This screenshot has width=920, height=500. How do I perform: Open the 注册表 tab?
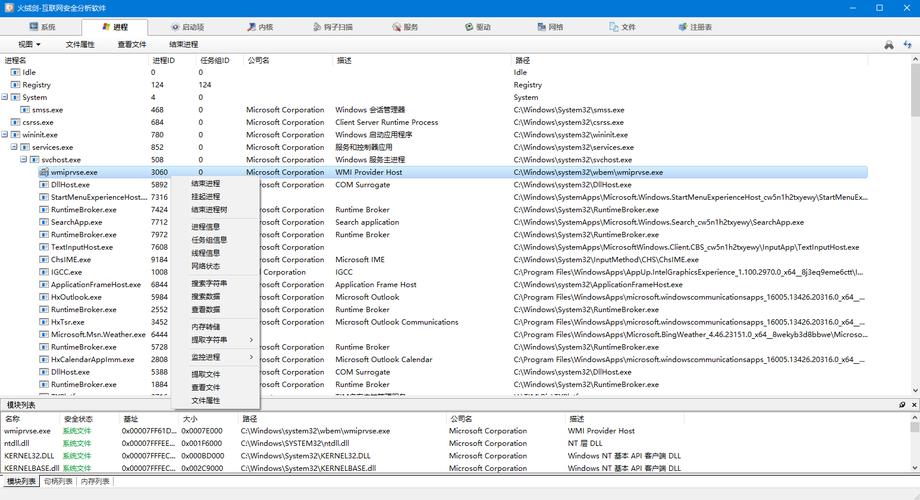tap(695, 27)
